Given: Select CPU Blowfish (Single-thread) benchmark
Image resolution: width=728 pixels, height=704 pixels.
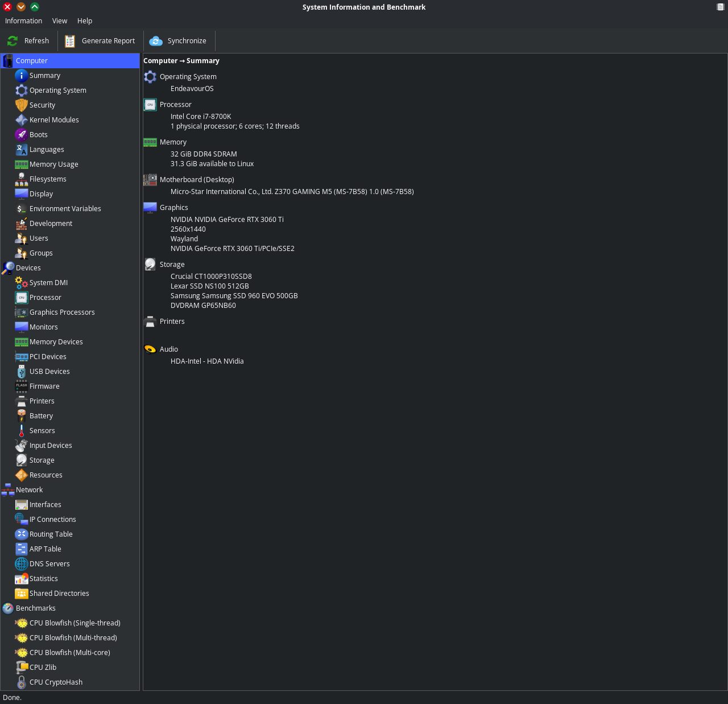Looking at the screenshot, I should coord(75,623).
